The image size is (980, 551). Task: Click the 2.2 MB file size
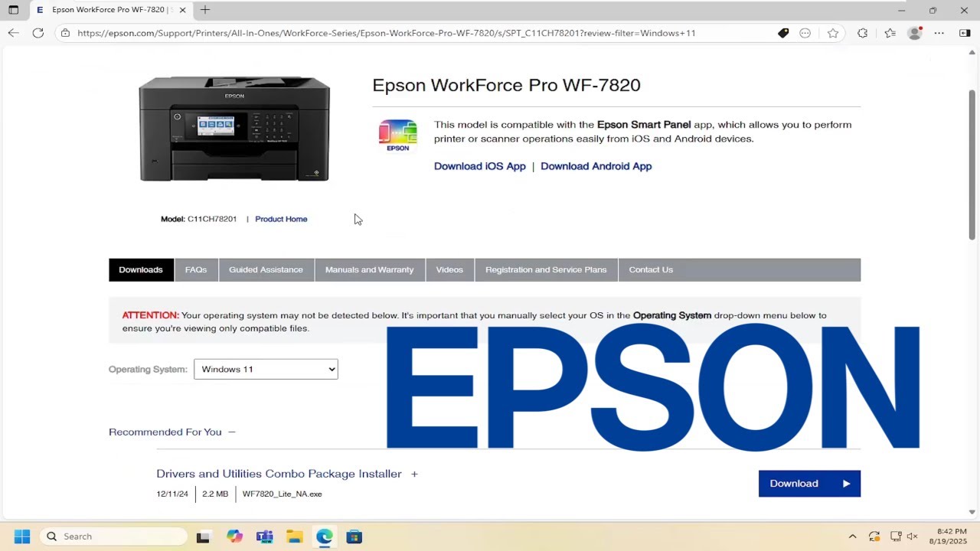click(x=215, y=494)
